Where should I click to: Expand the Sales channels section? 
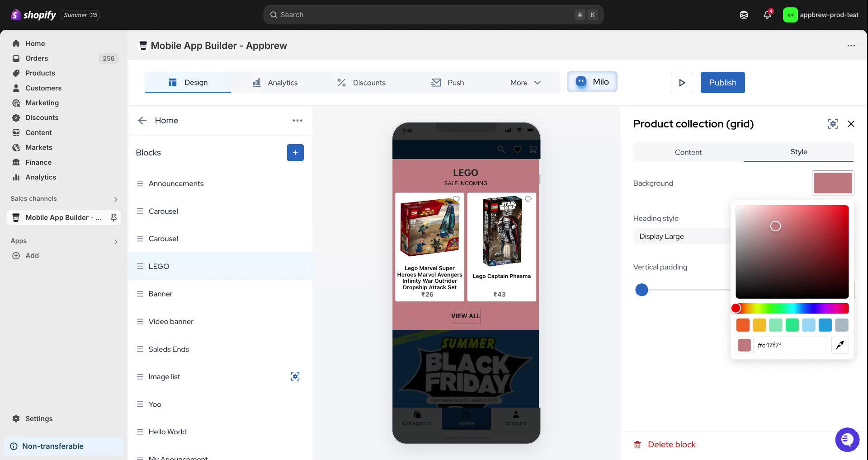click(x=116, y=199)
